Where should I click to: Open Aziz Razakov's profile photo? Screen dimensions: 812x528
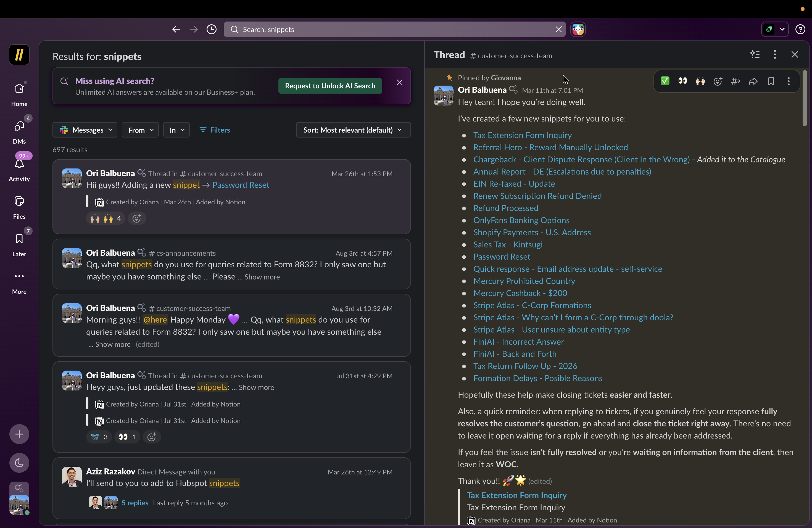[72, 476]
